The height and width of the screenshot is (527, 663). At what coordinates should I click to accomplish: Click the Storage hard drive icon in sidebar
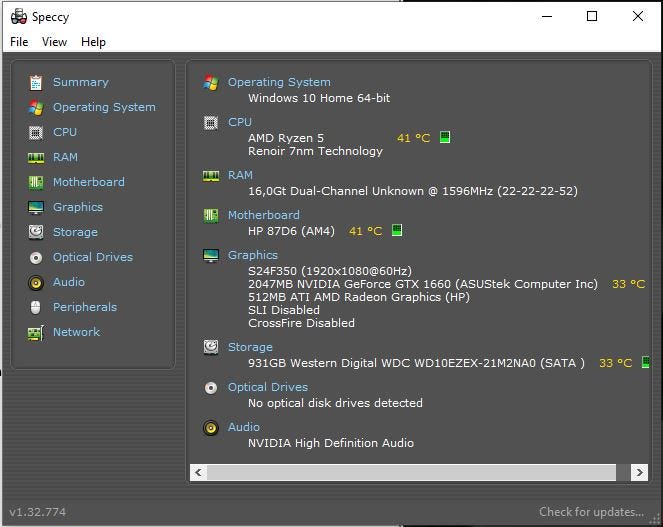click(x=36, y=232)
